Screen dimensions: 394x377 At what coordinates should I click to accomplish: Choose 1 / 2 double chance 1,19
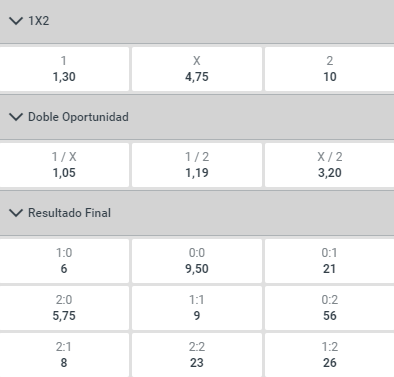coord(197,165)
